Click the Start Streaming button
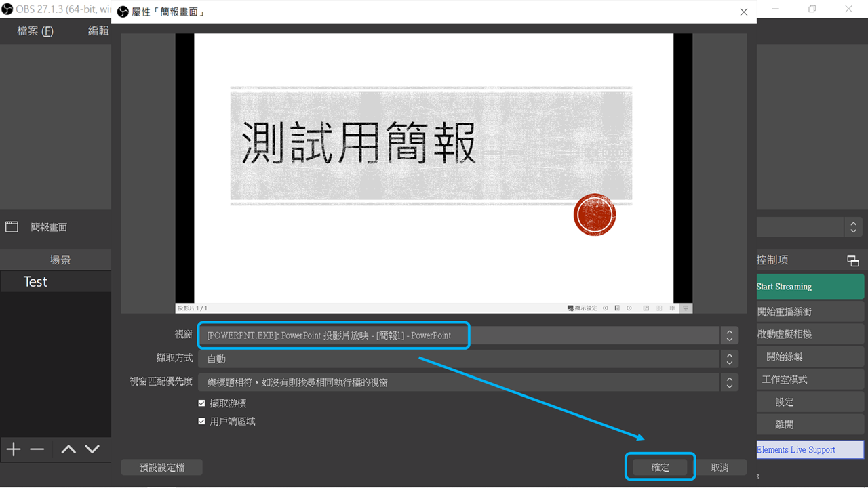868x488 pixels. pyautogui.click(x=810, y=287)
